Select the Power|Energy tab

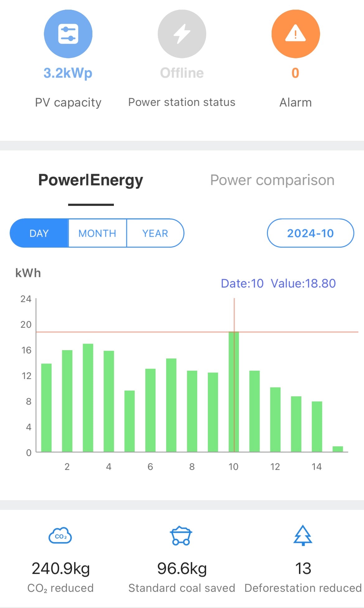91,180
